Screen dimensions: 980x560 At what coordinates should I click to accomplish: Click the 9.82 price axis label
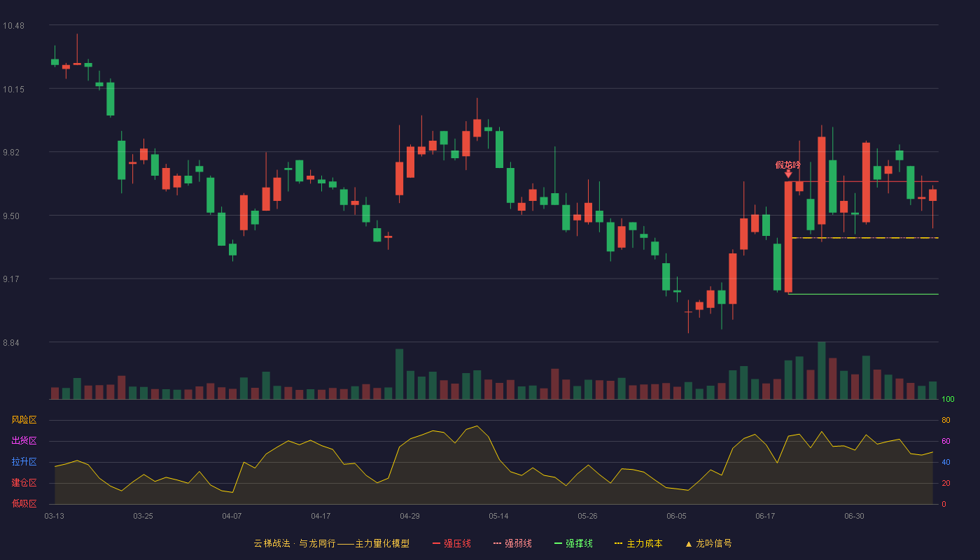11,153
